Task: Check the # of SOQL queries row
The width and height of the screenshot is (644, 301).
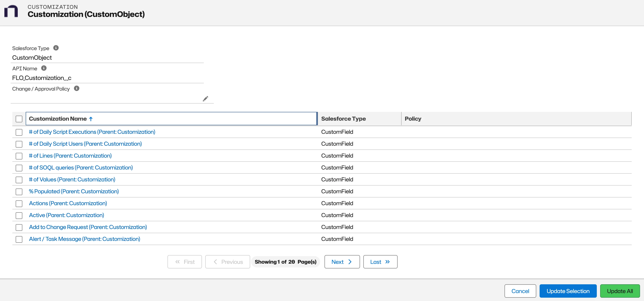Action: 19,168
